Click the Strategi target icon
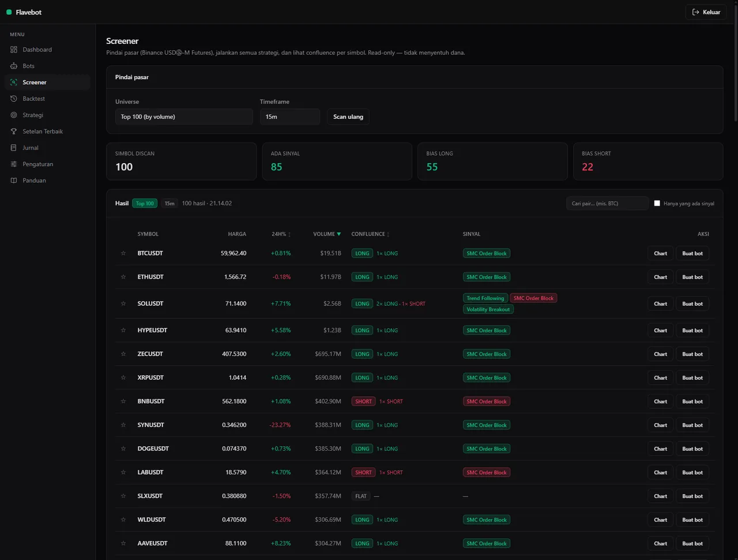This screenshot has height=560, width=738. [14, 115]
